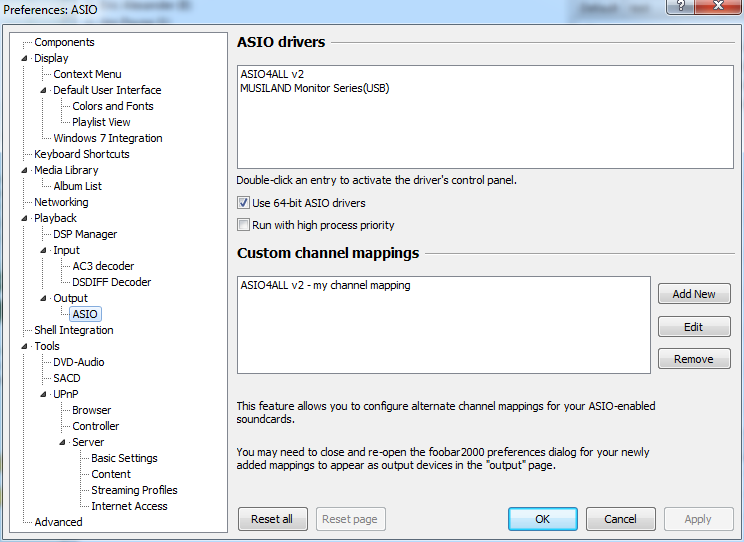Open Colors and Fonts settings
The height and width of the screenshot is (542, 744).
point(113,106)
